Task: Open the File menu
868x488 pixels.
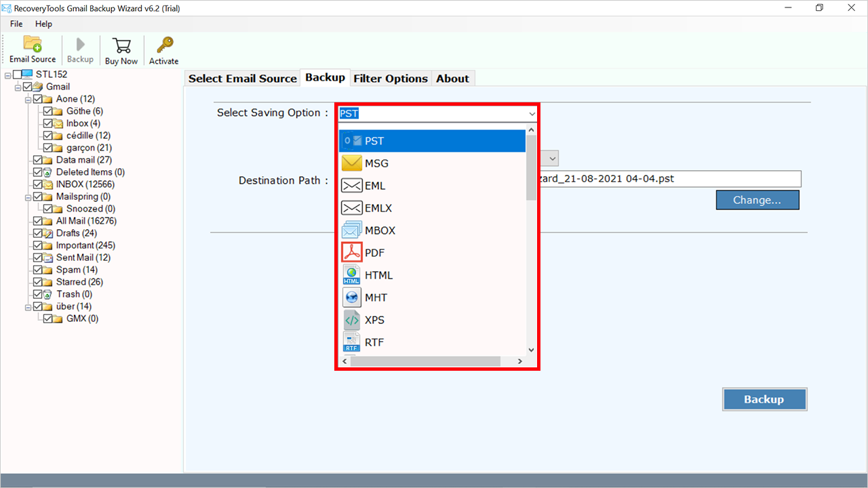Action: pyautogui.click(x=16, y=23)
